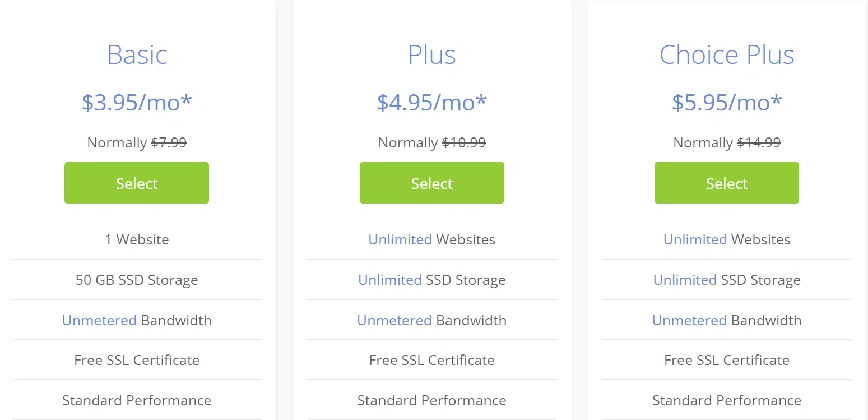Click Unlimited Websites in the Plus plan
The image size is (868, 420).
(x=431, y=239)
